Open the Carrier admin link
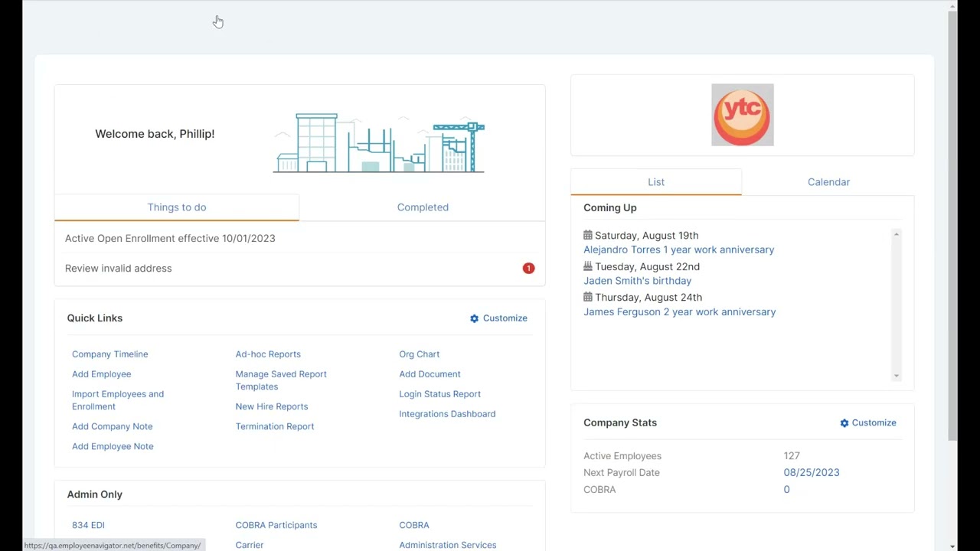The image size is (980, 551). (x=250, y=545)
